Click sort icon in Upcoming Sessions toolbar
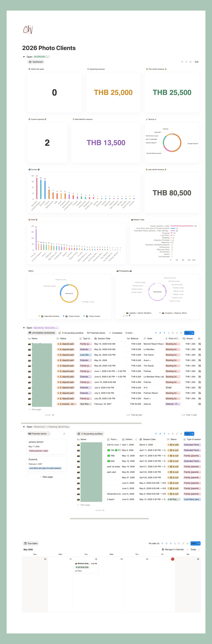This screenshot has width=212, height=644. [x=160, y=333]
